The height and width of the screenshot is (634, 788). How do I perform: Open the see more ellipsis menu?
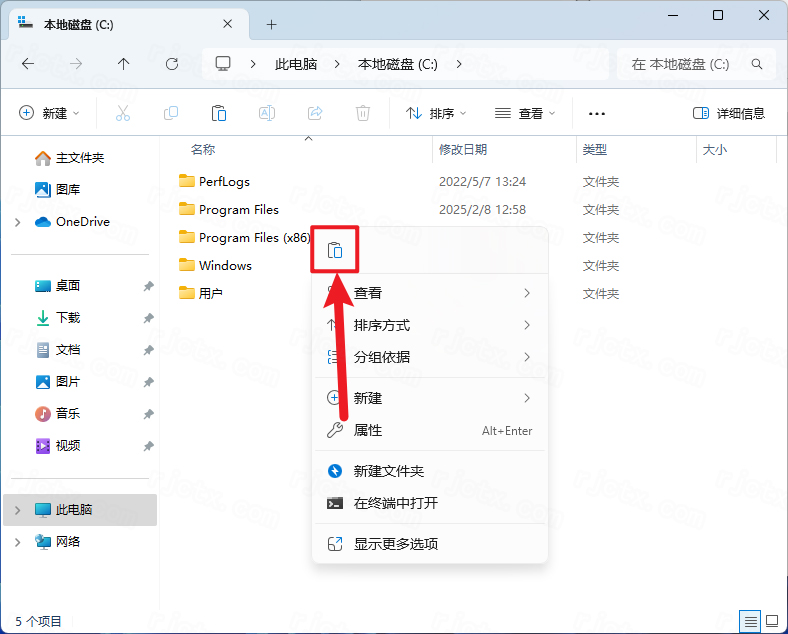click(x=597, y=114)
